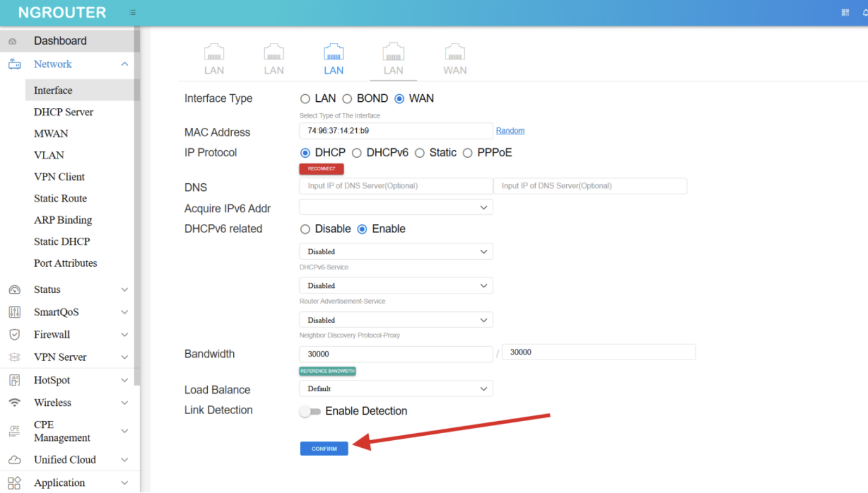Screen dimensions: 868x493
Task: Open the Load Balance dropdown
Action: click(x=395, y=389)
